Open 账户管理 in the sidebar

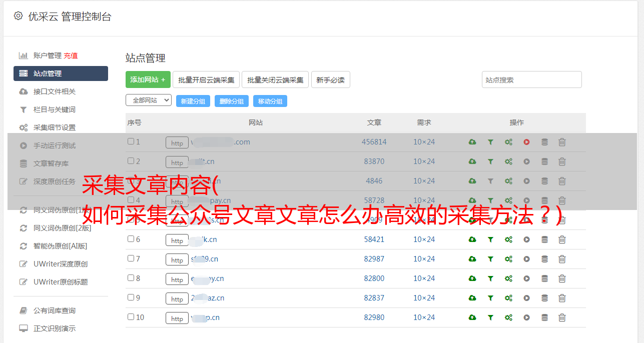point(48,55)
